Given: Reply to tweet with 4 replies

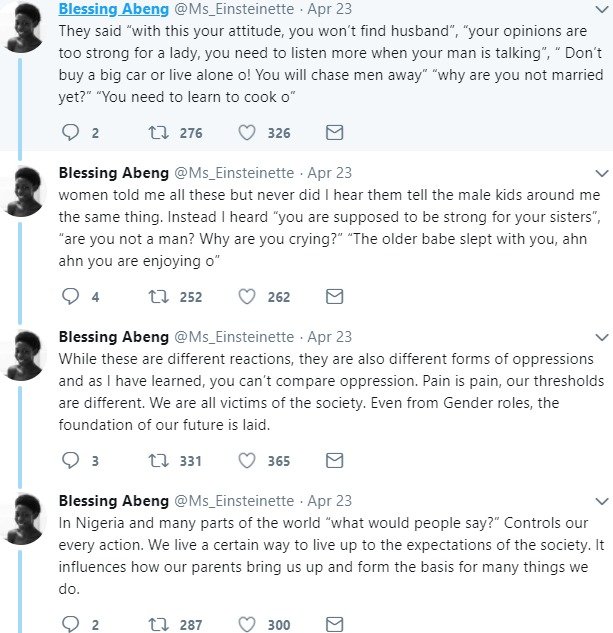Looking at the screenshot, I should point(70,296).
